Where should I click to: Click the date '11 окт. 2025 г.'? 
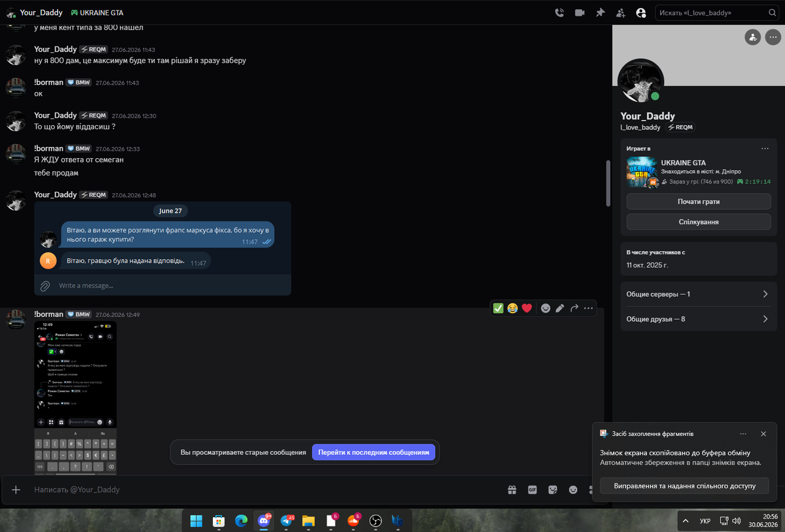pyautogui.click(x=647, y=265)
